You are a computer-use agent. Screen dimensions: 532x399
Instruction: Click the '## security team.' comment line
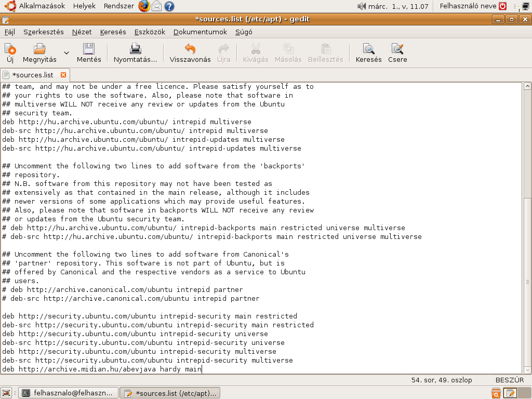pos(37,113)
